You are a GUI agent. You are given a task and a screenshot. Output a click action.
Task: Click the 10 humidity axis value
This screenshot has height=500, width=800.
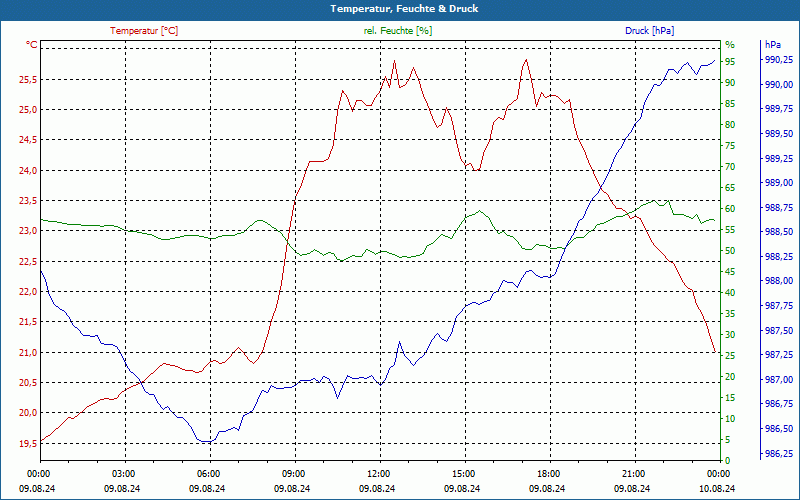(730, 418)
